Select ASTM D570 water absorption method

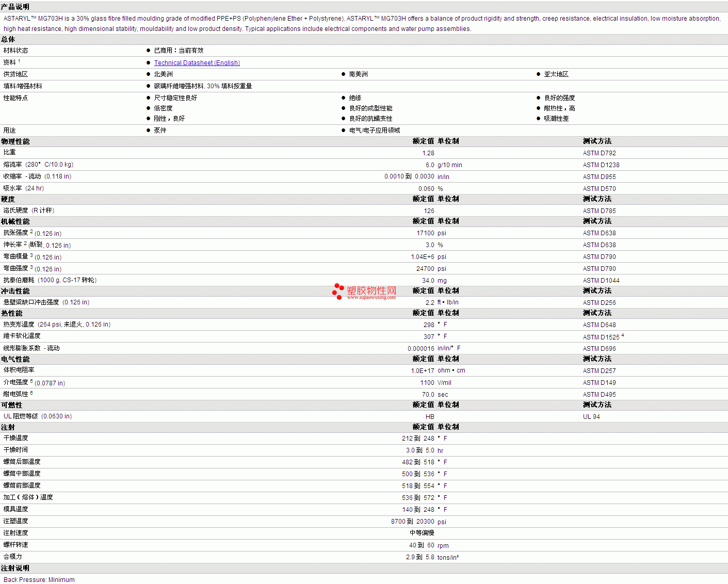pyautogui.click(x=600, y=189)
